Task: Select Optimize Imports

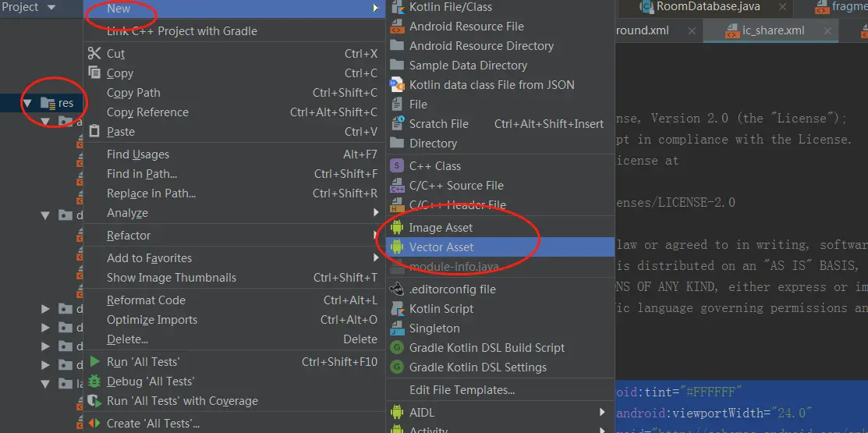Action: (234, 320)
